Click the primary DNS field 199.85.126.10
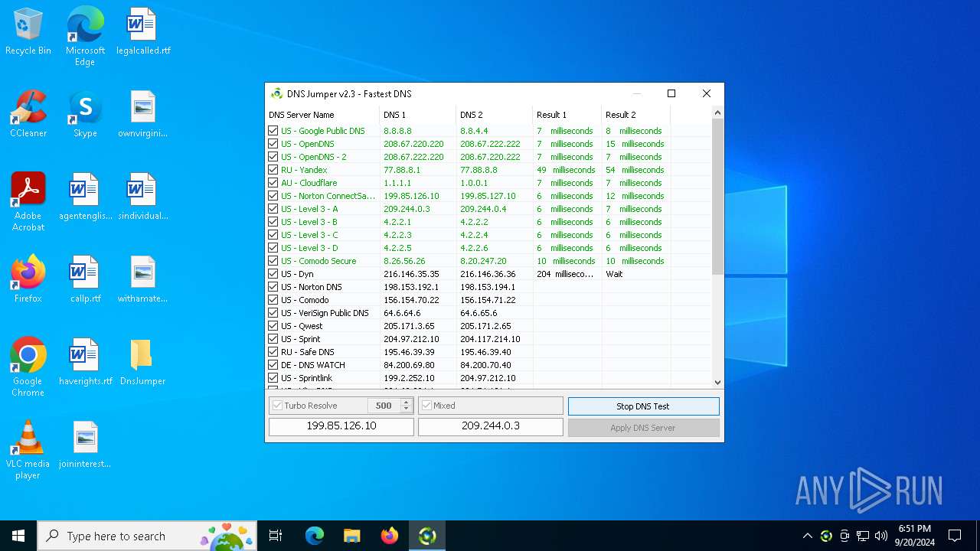 pyautogui.click(x=341, y=426)
